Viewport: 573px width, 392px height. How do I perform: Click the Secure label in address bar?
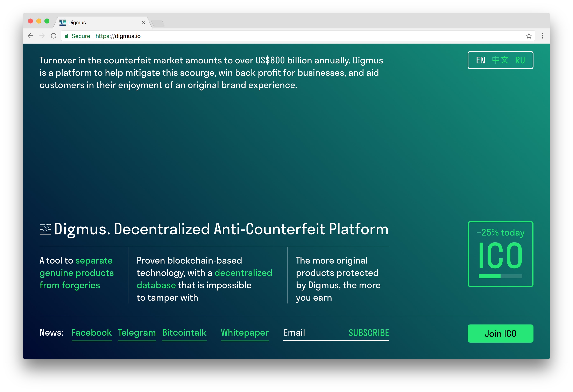coord(81,36)
